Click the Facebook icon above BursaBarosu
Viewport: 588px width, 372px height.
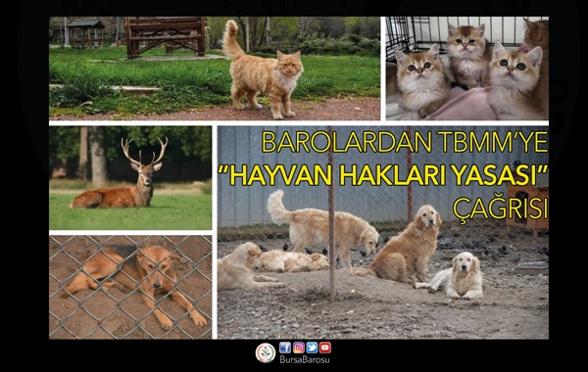click(x=285, y=348)
